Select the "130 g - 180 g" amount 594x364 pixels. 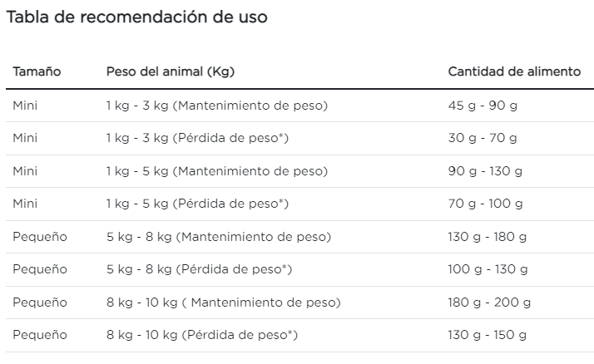pos(488,237)
